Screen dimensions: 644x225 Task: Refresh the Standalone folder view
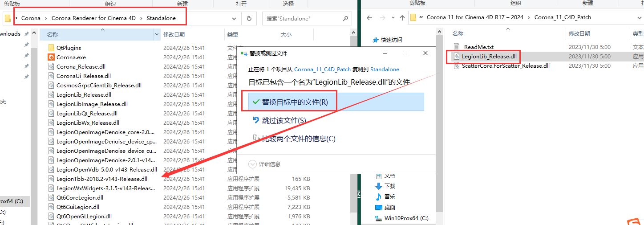click(x=249, y=18)
